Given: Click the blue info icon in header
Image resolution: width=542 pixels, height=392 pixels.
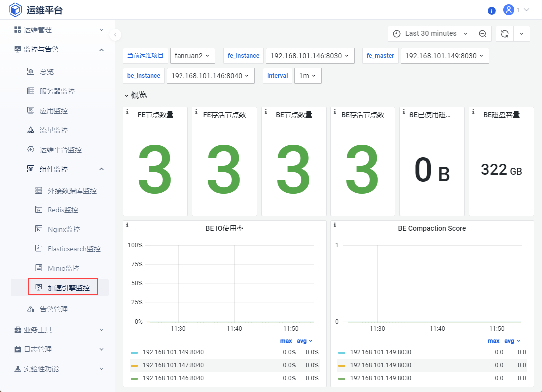Looking at the screenshot, I should [x=491, y=10].
